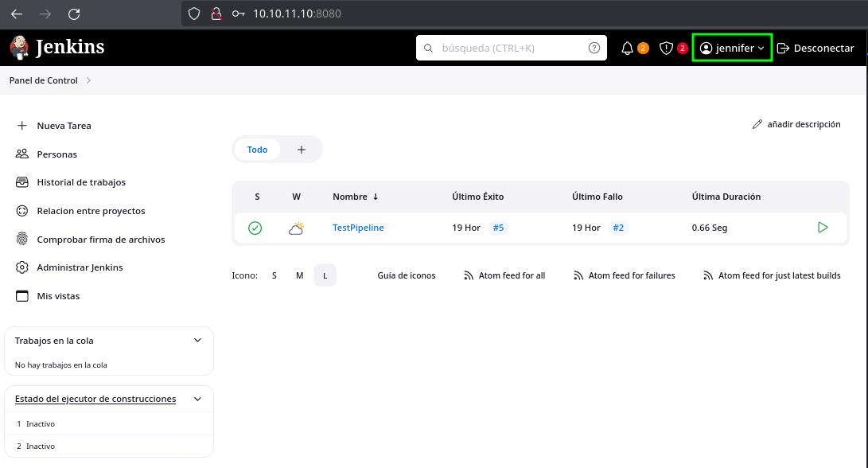Click Desconectar to log out
Screen dimensions: 868x468
point(815,49)
